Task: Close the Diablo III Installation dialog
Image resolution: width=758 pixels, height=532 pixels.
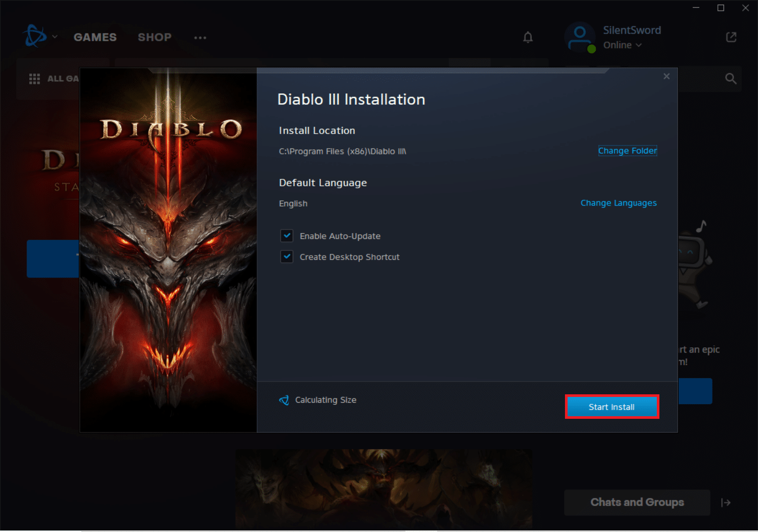Action: (666, 76)
